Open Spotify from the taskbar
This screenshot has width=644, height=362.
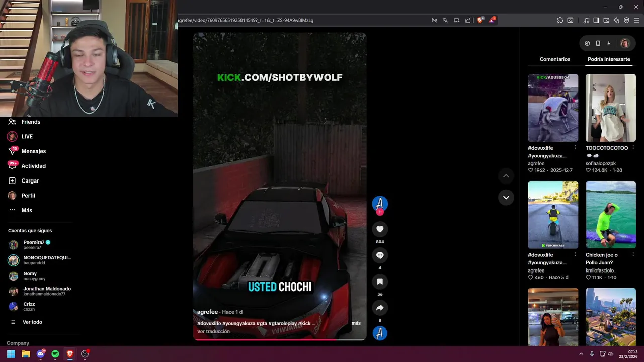[x=55, y=354]
